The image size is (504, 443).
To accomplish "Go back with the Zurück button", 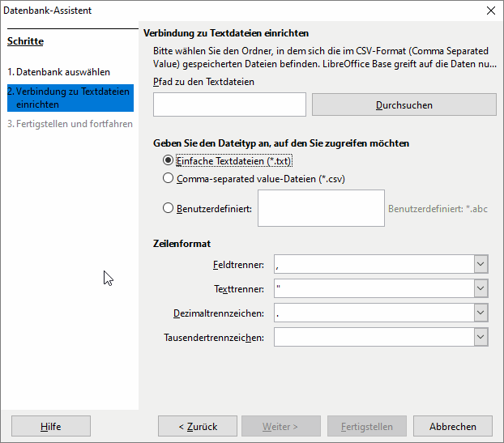I will pos(198,426).
